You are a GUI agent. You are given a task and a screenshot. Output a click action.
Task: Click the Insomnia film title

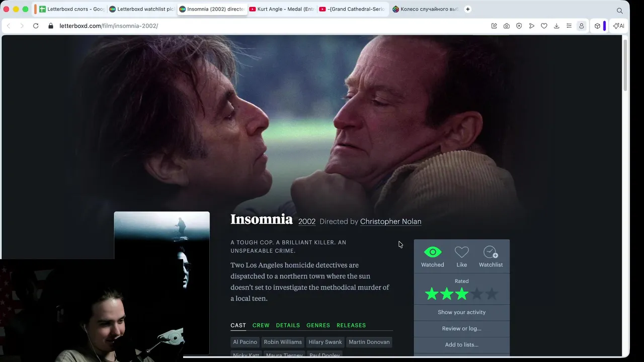pyautogui.click(x=262, y=220)
